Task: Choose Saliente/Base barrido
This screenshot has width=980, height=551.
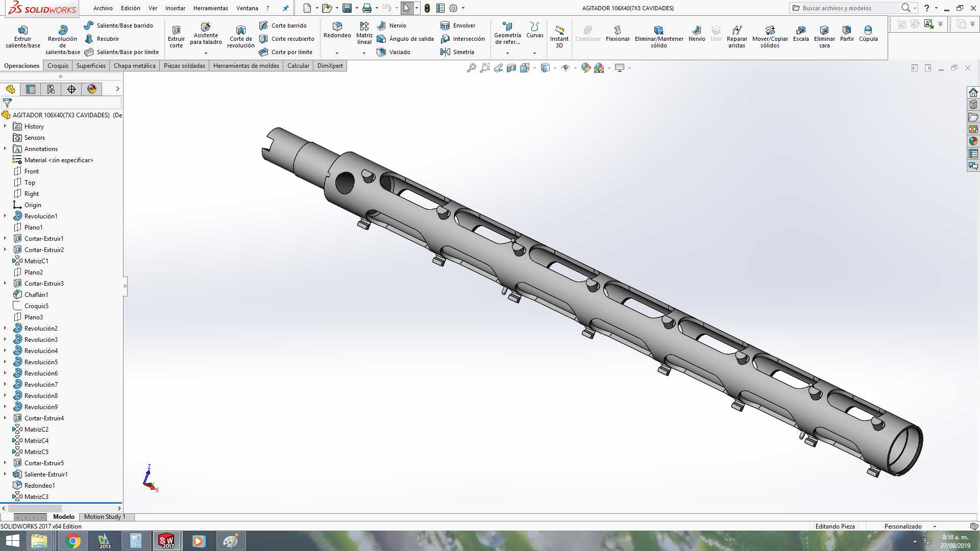Action: (118, 26)
